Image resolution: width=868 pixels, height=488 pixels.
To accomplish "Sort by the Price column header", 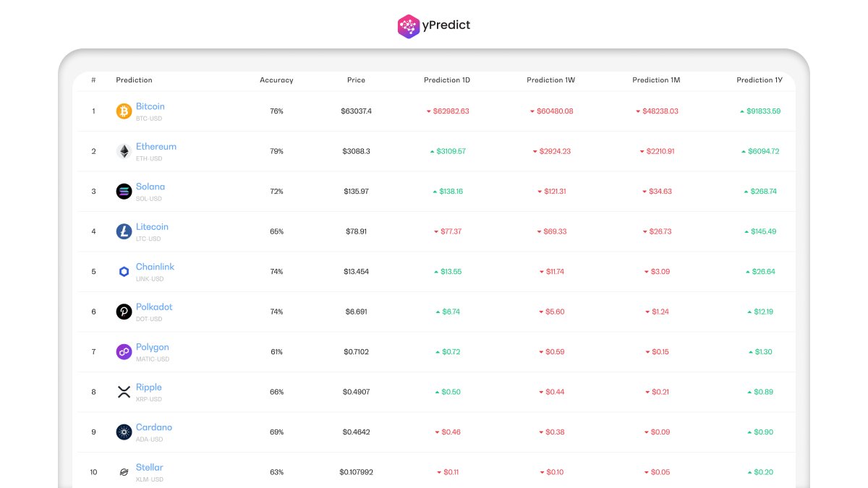I will 356,80.
